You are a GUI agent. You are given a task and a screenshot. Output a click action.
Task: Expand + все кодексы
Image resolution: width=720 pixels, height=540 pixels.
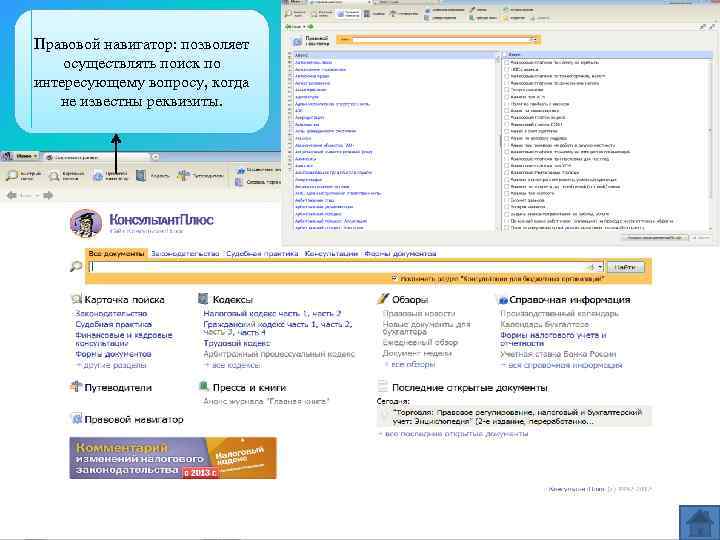pos(232,365)
